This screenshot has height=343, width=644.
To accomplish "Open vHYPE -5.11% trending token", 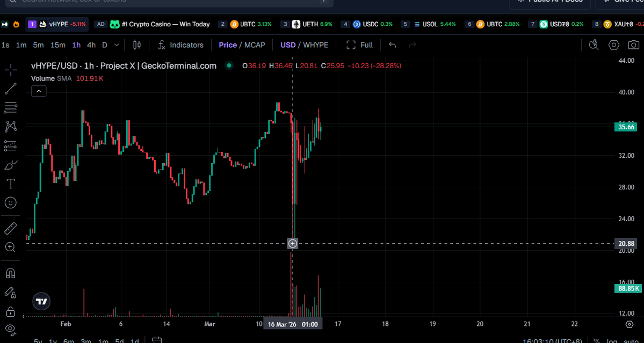I will pyautogui.click(x=57, y=24).
